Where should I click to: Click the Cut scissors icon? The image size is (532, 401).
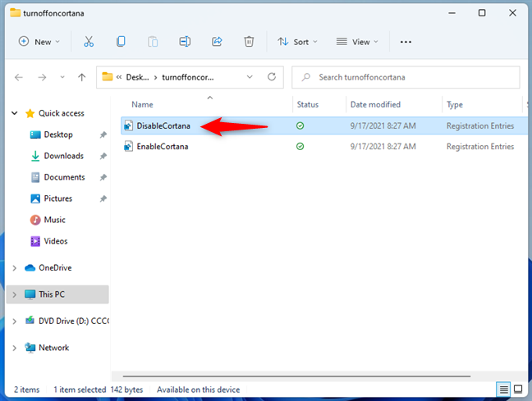[89, 42]
